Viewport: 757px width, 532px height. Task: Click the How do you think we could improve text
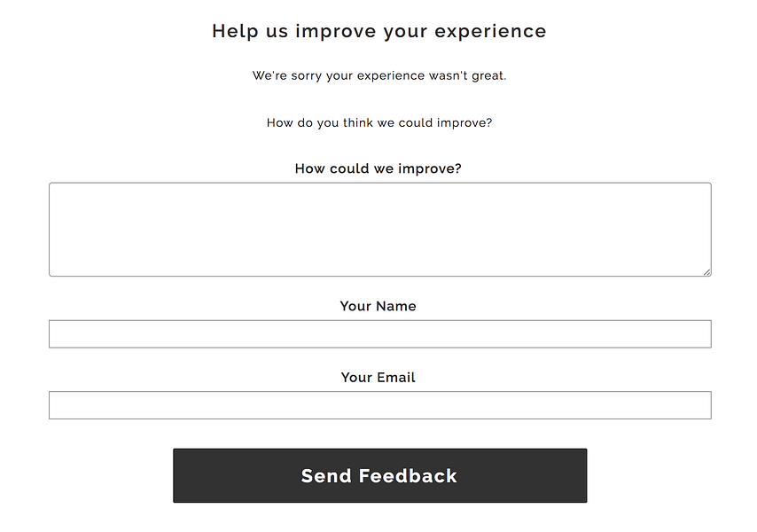pyautogui.click(x=379, y=122)
